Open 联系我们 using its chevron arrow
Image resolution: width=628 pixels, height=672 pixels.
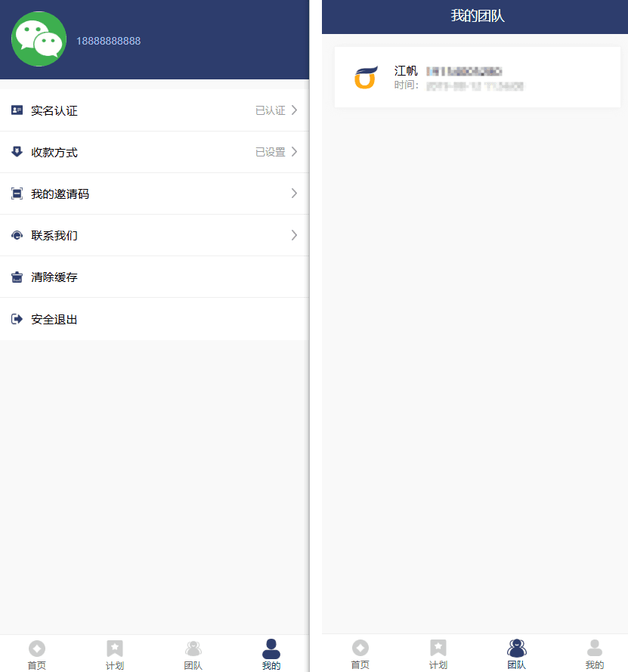tap(294, 235)
